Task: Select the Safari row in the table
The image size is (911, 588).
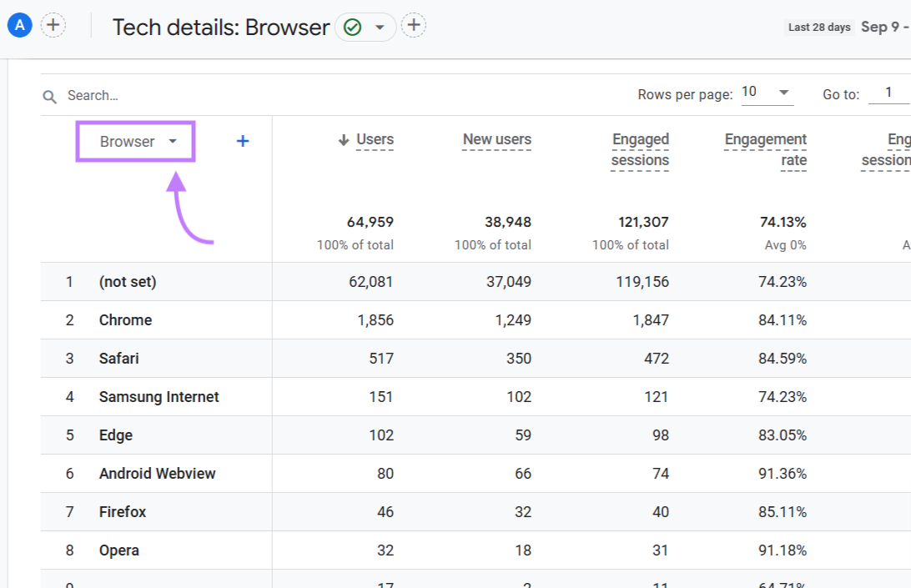Action: 118,358
